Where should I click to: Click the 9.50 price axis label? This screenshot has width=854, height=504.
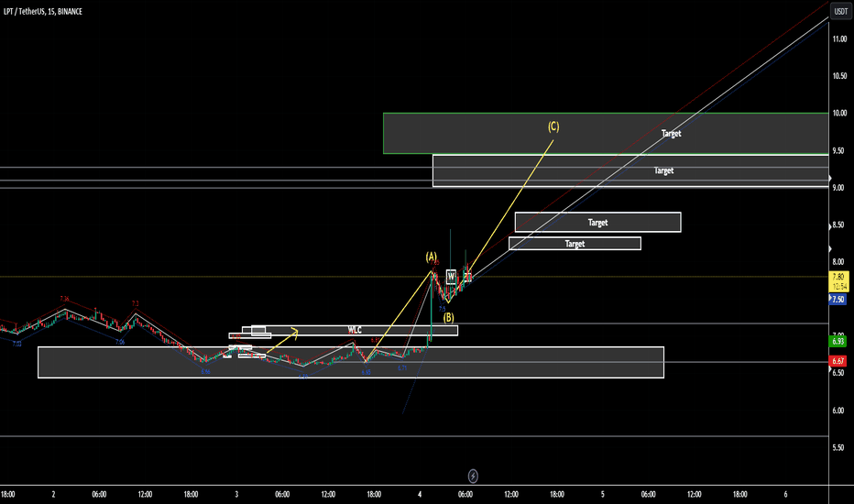click(x=839, y=150)
